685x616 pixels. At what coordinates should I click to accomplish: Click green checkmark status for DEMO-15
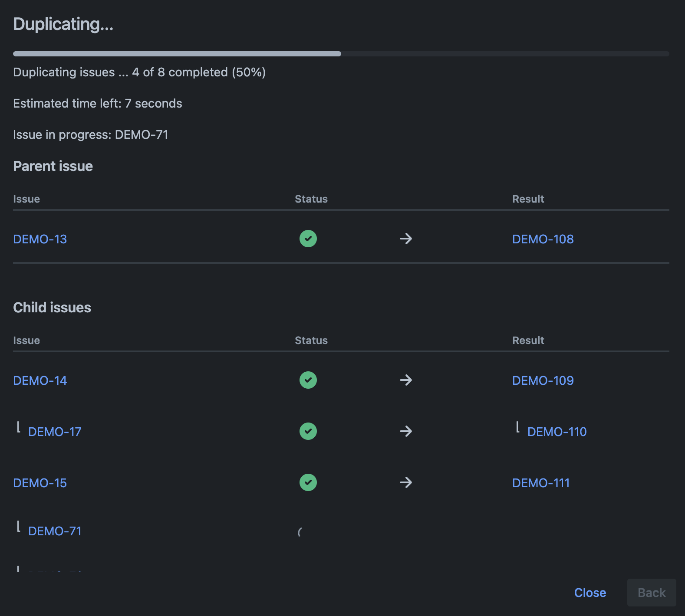click(x=308, y=482)
